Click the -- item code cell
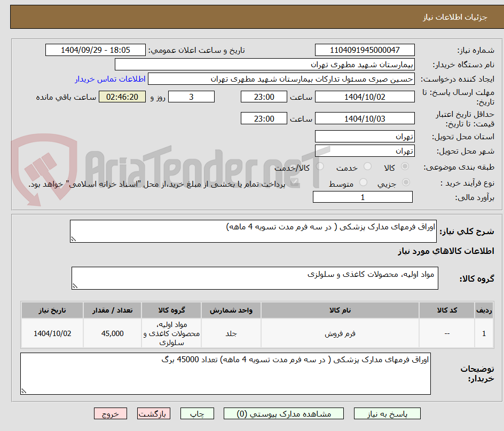504x431 pixels. (x=447, y=333)
